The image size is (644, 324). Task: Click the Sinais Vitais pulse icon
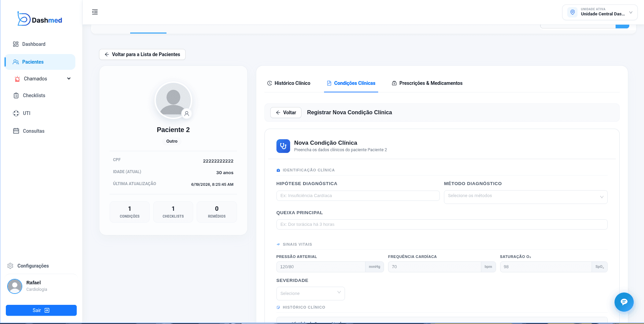278,244
